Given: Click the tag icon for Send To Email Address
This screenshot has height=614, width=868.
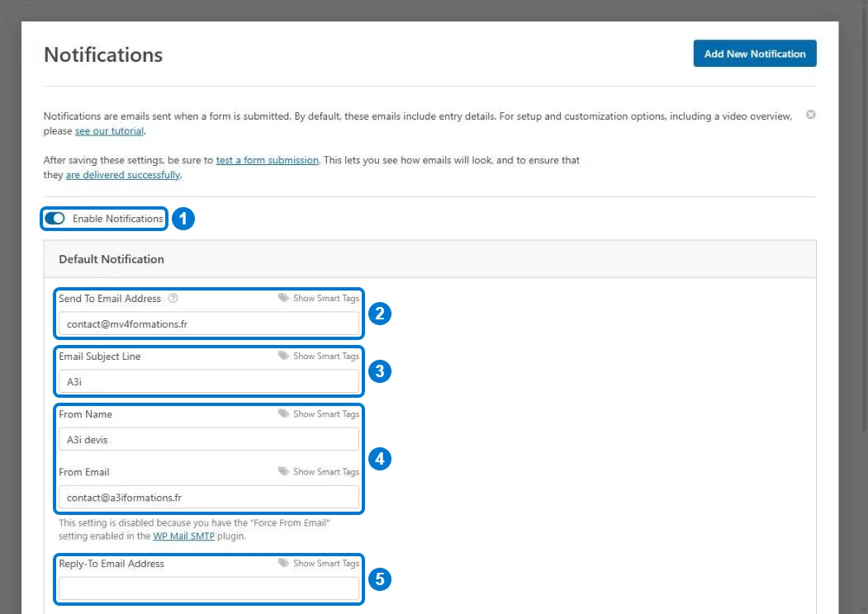Looking at the screenshot, I should coord(283,298).
